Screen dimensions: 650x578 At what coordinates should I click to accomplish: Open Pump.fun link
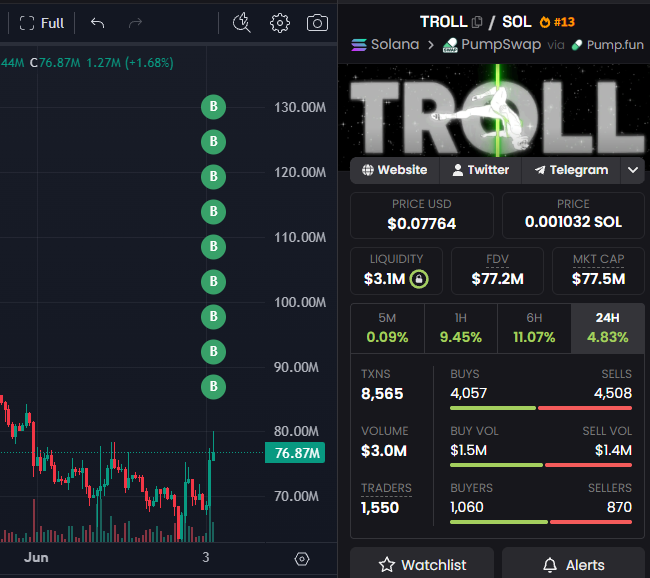tap(607, 45)
